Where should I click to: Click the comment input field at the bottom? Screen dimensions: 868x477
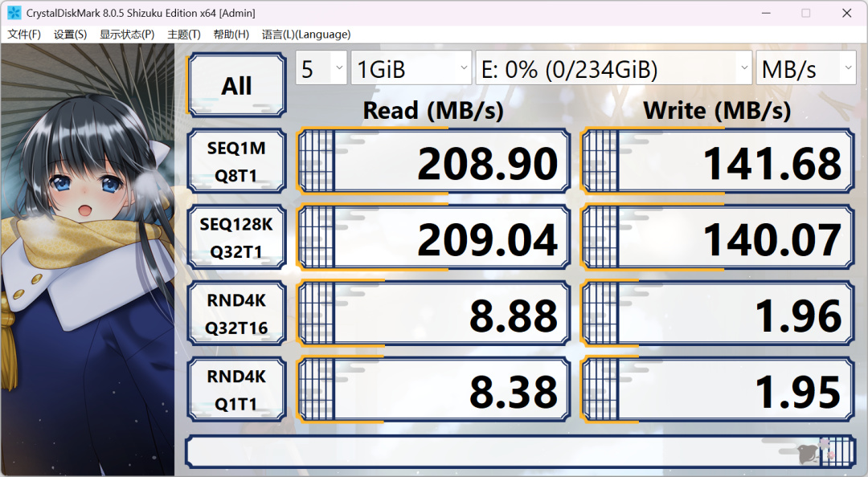(520, 451)
